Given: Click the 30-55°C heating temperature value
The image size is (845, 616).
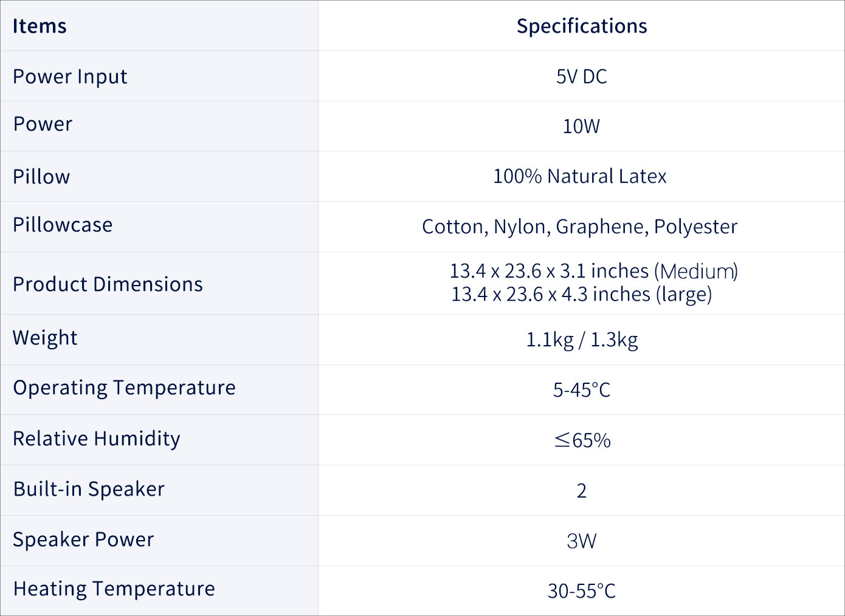Looking at the screenshot, I should pos(582,590).
